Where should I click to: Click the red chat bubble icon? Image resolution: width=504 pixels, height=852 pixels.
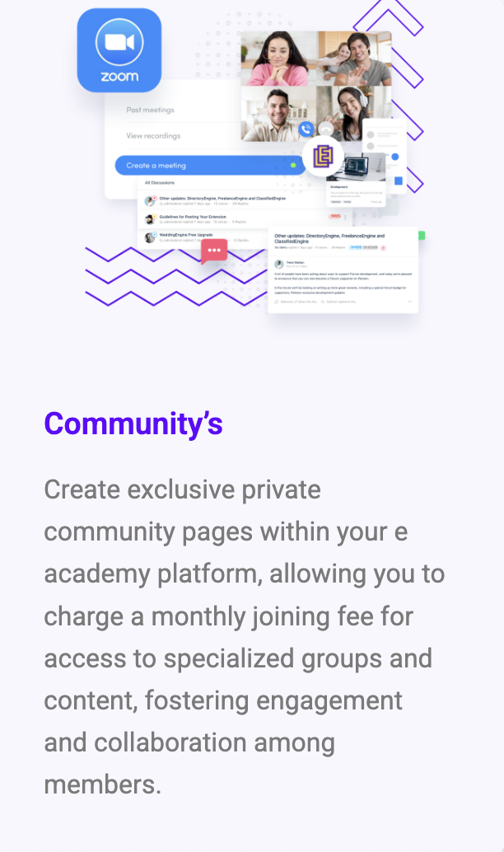click(214, 250)
